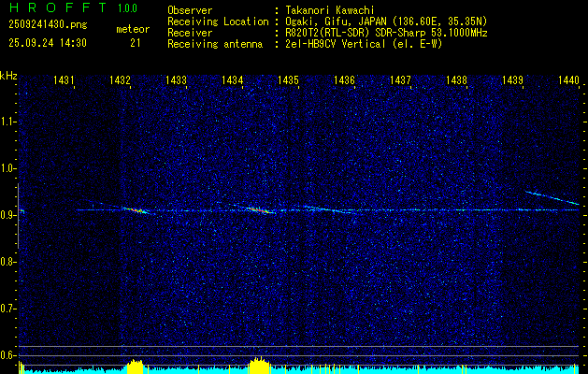Click the 0.7 frequency axis label
Image resolution: width=588 pixels, height=374 pixels.
(x=7, y=309)
